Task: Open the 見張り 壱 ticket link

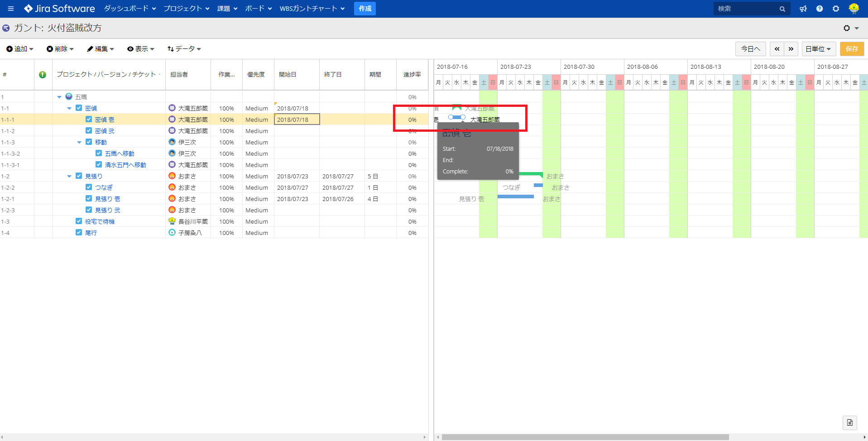Action: (108, 199)
